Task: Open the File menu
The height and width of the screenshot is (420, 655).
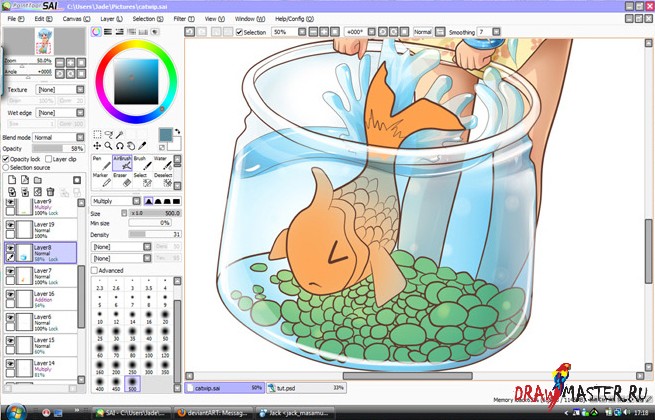Action: 16,19
